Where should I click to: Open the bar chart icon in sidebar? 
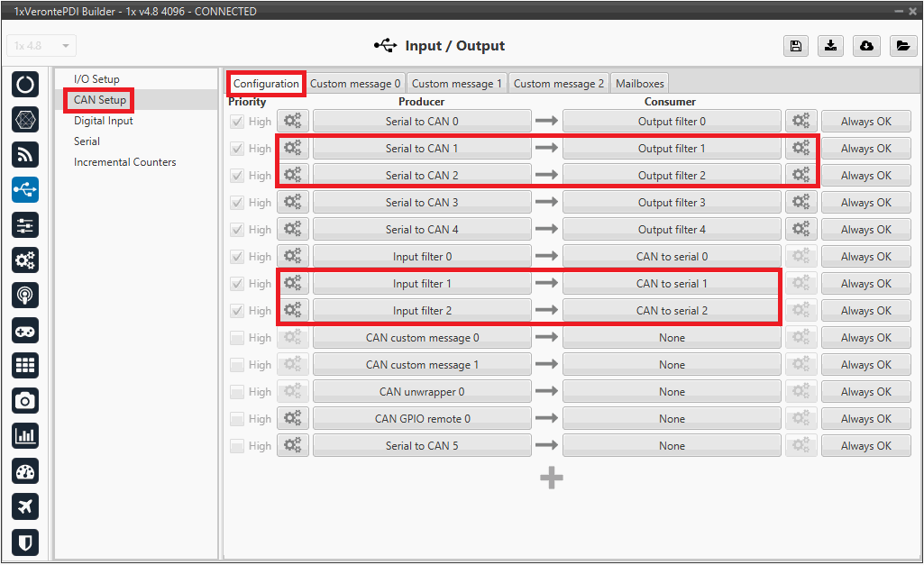pyautogui.click(x=25, y=435)
